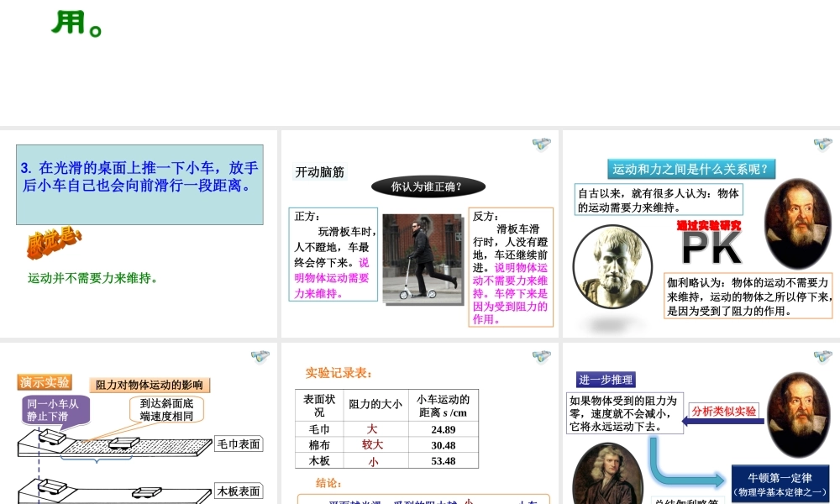Viewport: 840px width, 504px height.
Task: Click the 毛巾 table cell
Action: (x=319, y=429)
